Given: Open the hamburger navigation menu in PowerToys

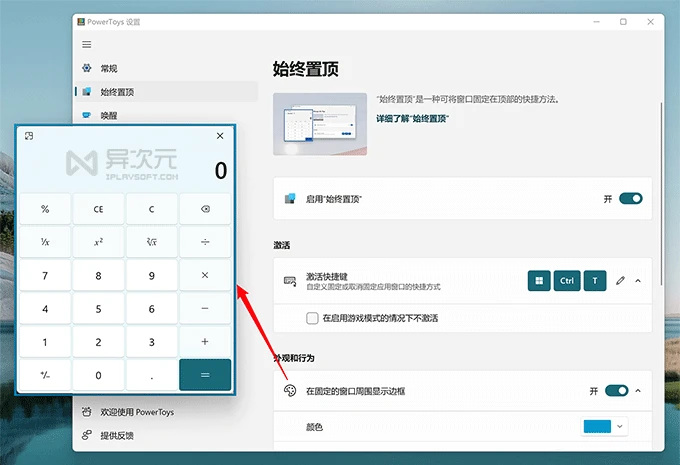Looking at the screenshot, I should point(87,45).
